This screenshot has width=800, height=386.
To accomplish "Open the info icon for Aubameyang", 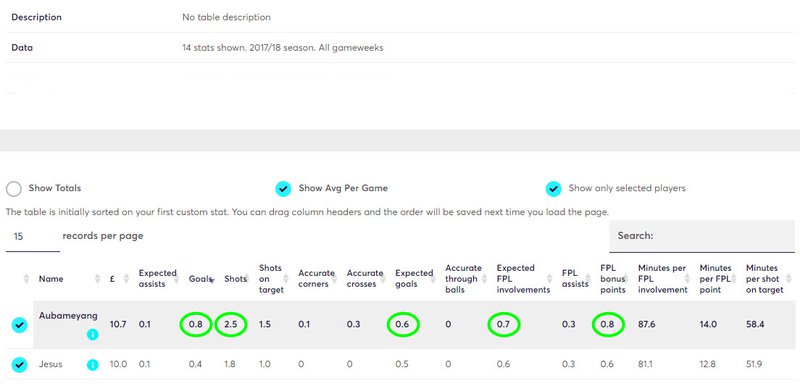I will [x=92, y=334].
